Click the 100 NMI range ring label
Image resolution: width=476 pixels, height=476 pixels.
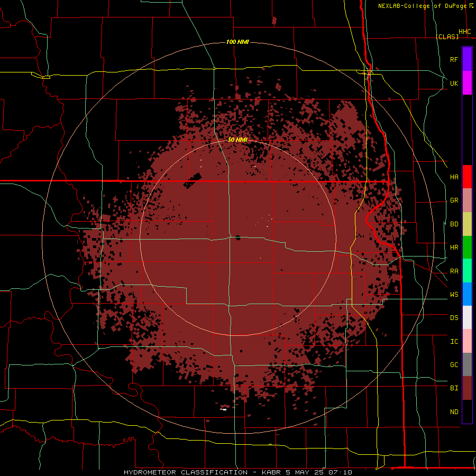coord(237,42)
